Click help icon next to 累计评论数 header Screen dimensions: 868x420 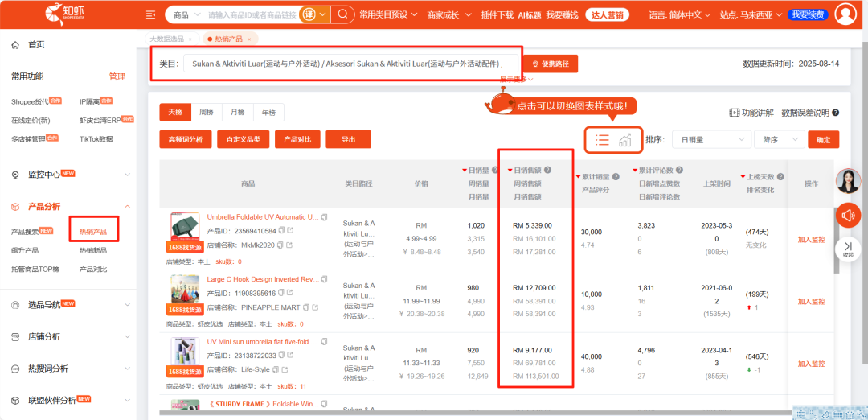pyautogui.click(x=679, y=170)
